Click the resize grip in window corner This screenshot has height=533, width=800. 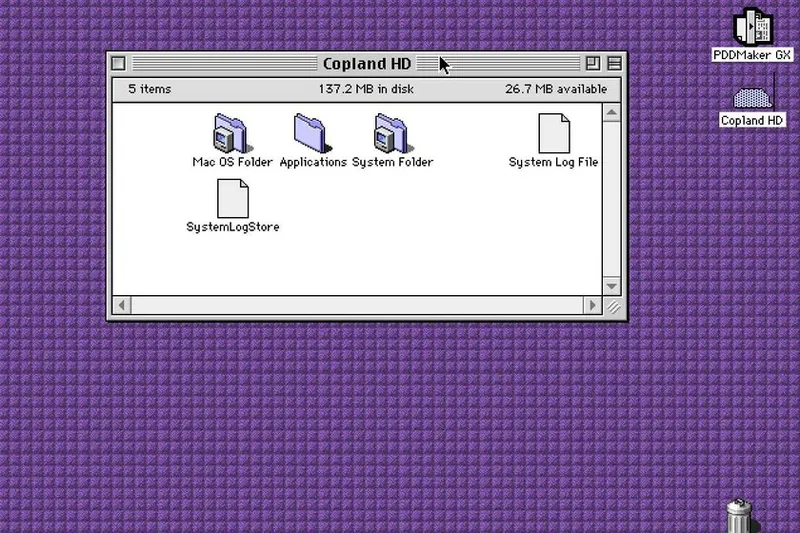tap(613, 307)
